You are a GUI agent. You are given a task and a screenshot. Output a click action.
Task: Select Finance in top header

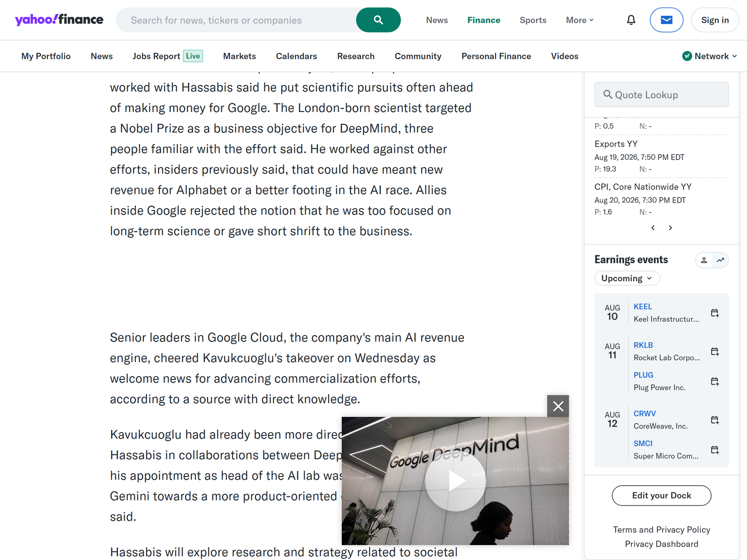[x=484, y=20]
